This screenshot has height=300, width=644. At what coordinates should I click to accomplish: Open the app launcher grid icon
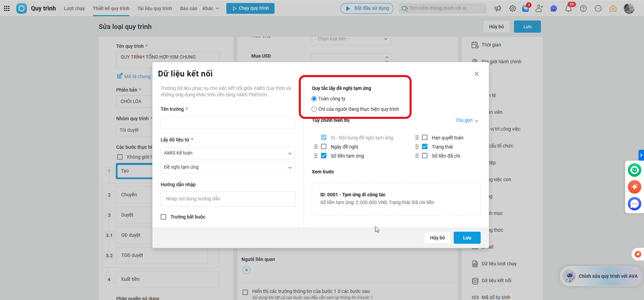click(x=7, y=8)
